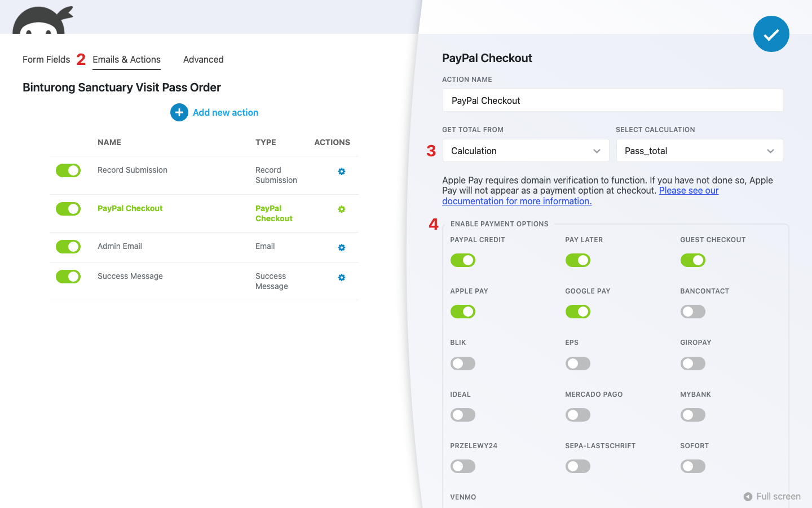
Task: Open settings gear for Record Submission action
Action: (342, 171)
